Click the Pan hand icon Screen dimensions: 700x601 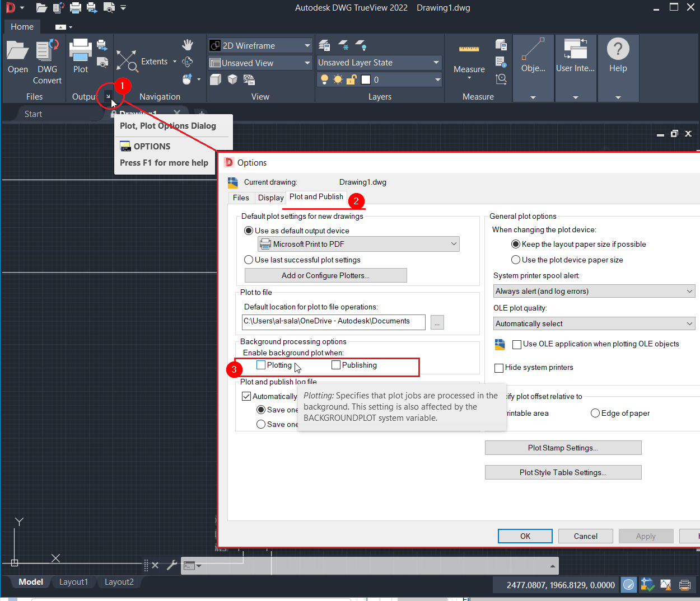(x=188, y=44)
